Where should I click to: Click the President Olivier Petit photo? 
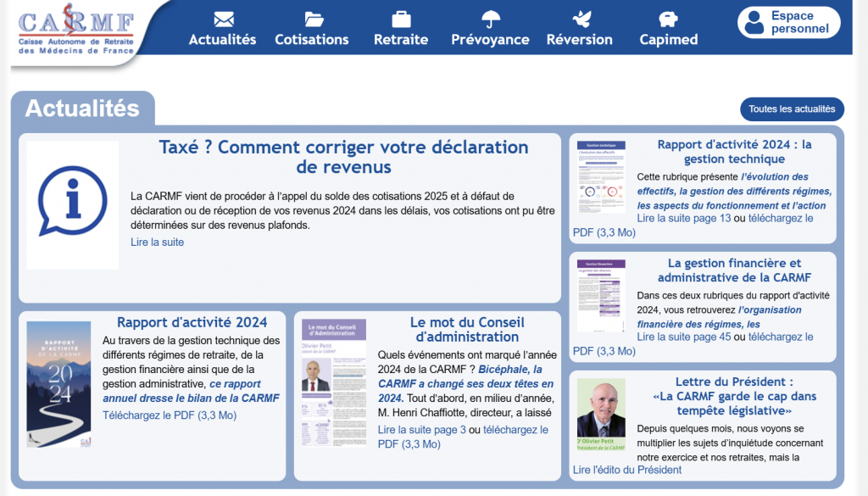(x=601, y=414)
